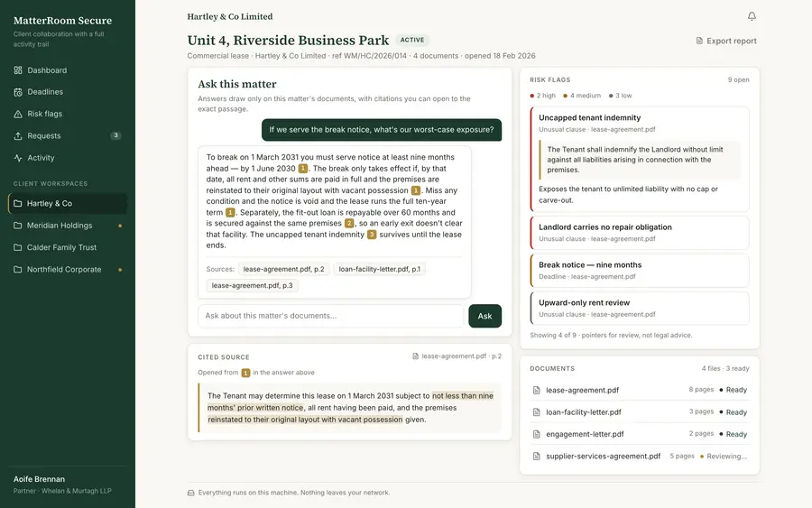Open citation 3 after 'uncapped tenant indemnity'
This screenshot has height=508, width=812.
372,235
